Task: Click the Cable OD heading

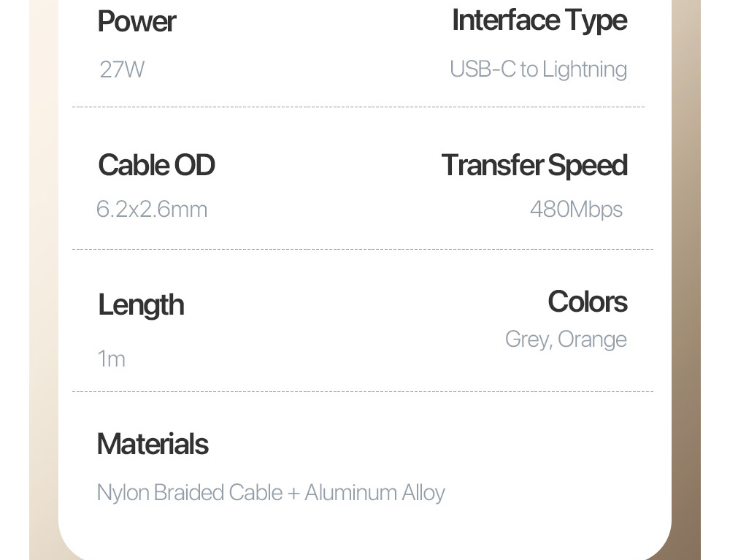Action: point(156,165)
